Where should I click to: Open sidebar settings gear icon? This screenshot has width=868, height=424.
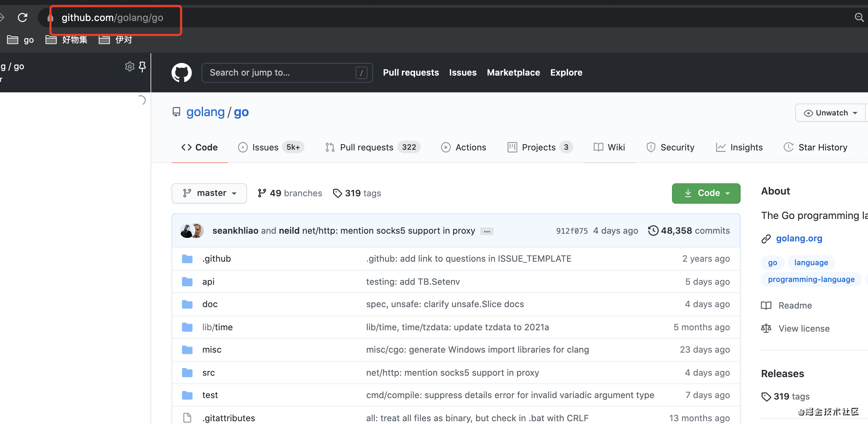tap(129, 66)
